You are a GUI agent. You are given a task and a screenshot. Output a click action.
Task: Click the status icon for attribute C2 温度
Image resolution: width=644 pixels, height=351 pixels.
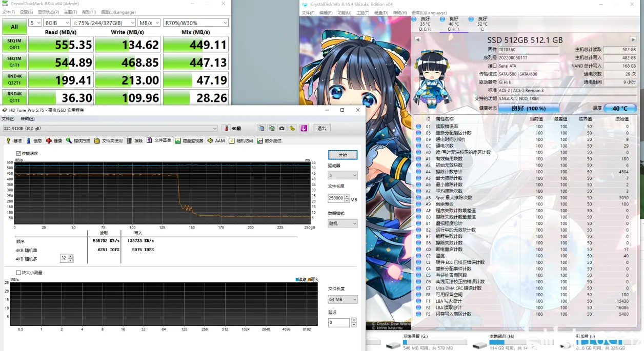[x=418, y=256]
